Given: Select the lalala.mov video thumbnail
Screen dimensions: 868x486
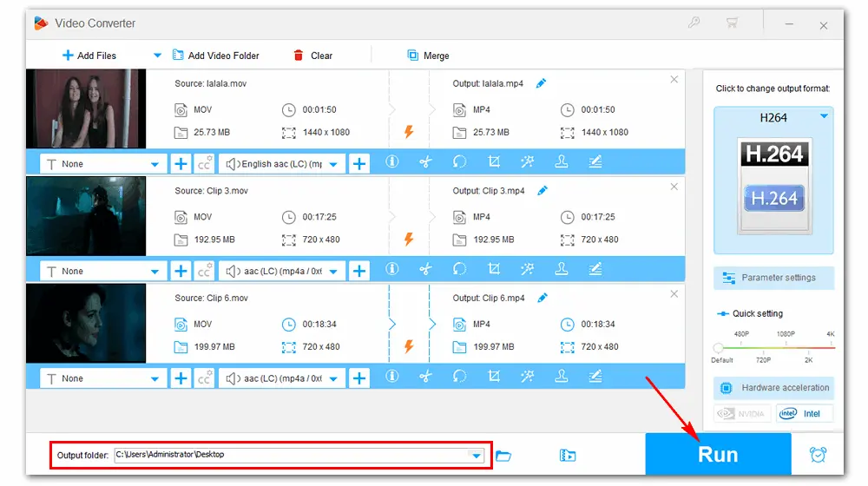Looking at the screenshot, I should 86,108.
